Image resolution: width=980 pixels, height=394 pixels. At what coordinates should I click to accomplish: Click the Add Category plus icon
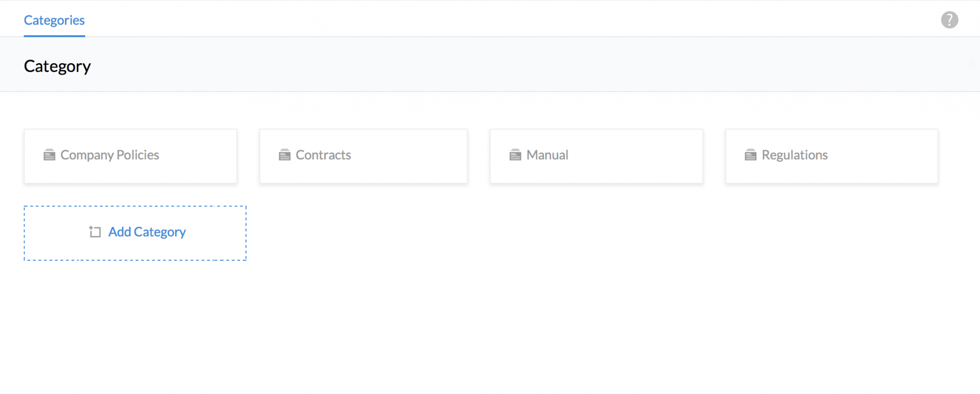95,232
